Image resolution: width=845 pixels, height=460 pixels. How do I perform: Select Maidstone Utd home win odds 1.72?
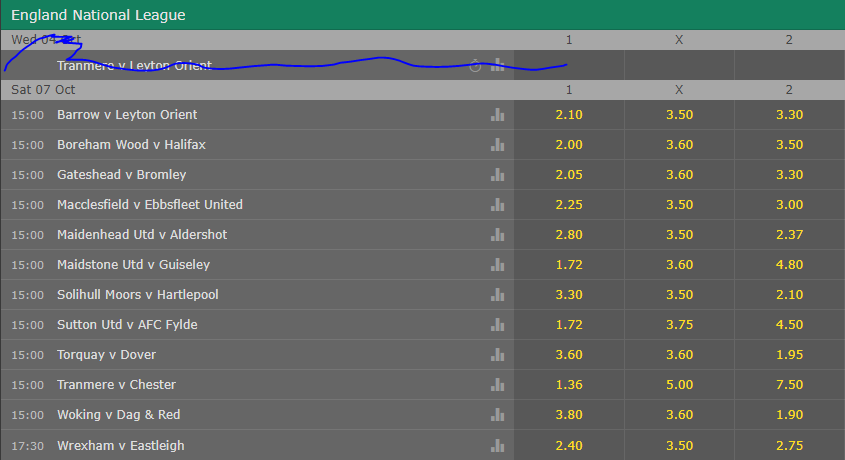click(x=569, y=264)
